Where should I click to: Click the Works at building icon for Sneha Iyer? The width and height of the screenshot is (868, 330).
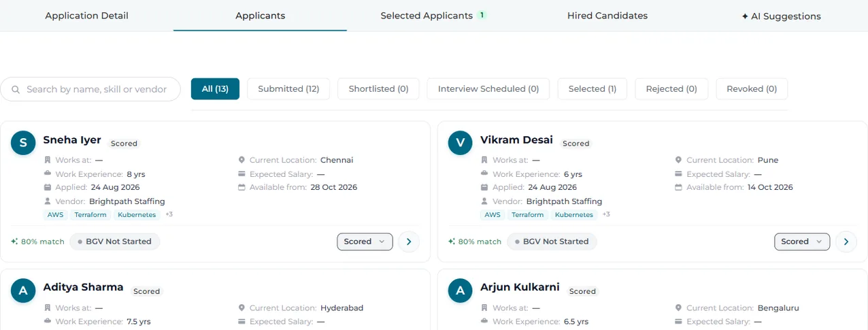coord(48,160)
